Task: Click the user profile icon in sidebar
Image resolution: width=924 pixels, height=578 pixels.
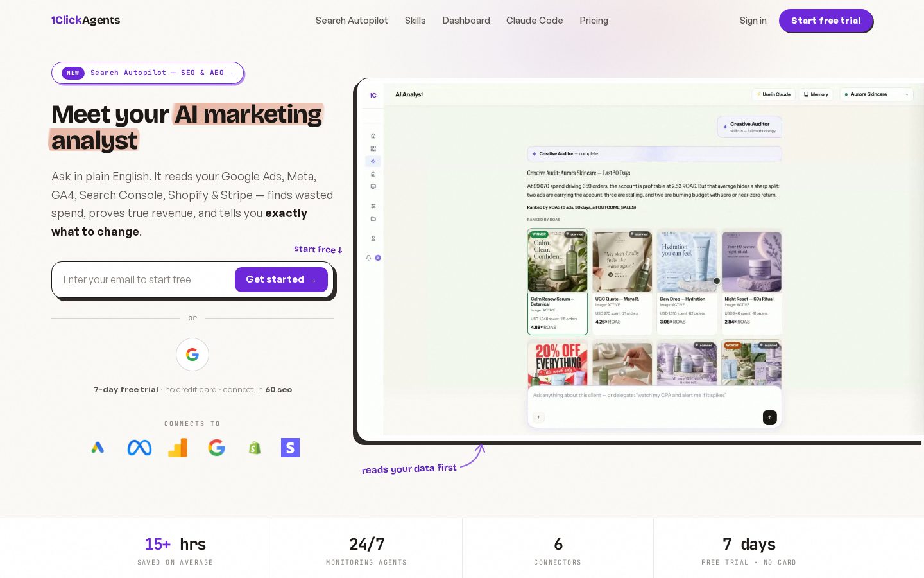Action: coord(373,238)
